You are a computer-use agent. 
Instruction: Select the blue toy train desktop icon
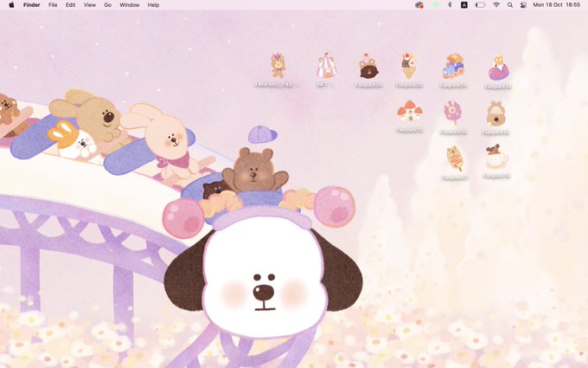tap(453, 66)
